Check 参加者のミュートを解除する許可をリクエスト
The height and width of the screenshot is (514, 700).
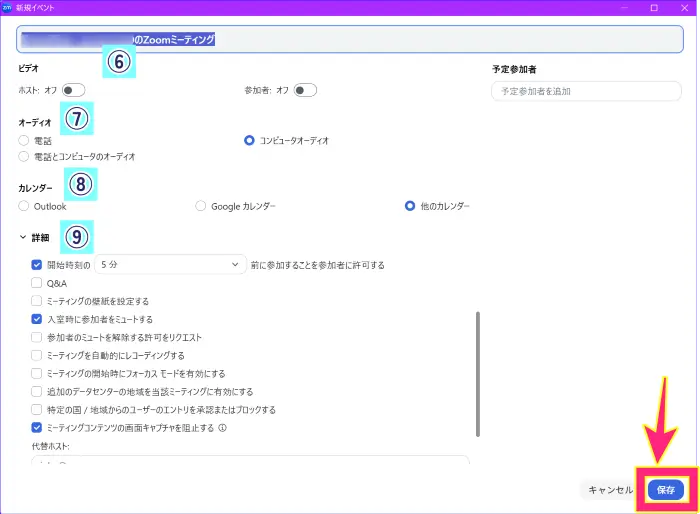pyautogui.click(x=37, y=337)
